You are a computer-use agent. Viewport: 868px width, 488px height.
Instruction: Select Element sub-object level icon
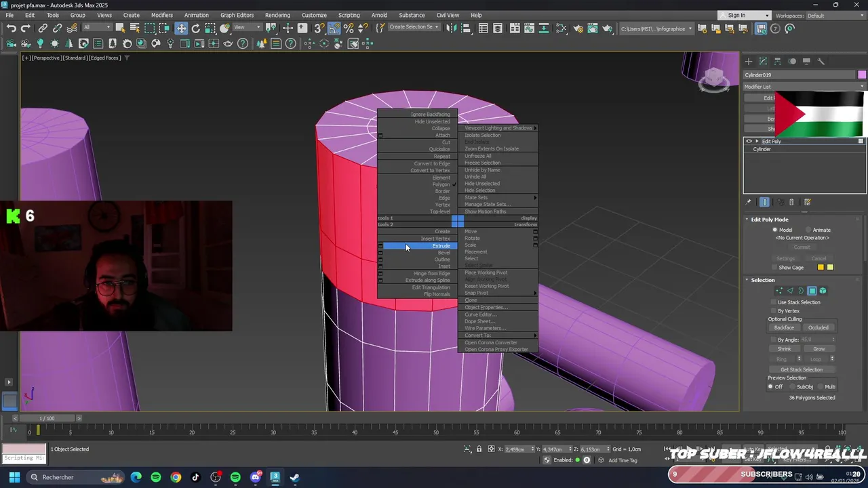(823, 291)
